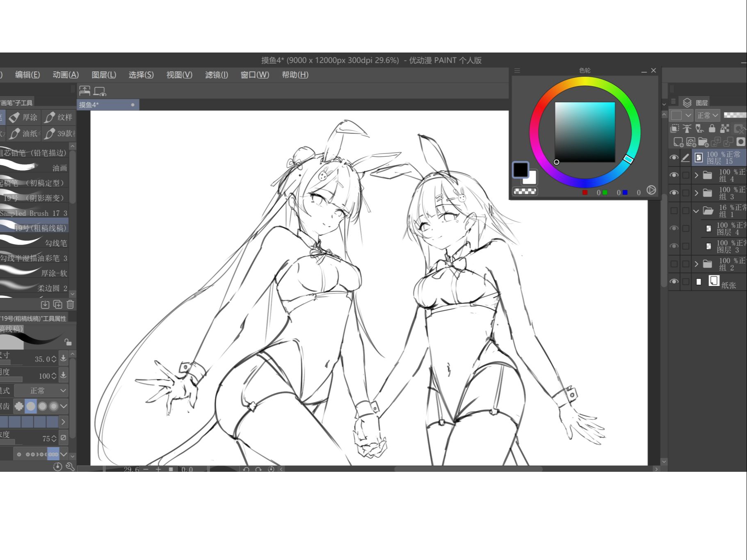Viewport: 747px width, 560px height.
Task: Hide the 纸张 paper layer
Action: point(674,281)
